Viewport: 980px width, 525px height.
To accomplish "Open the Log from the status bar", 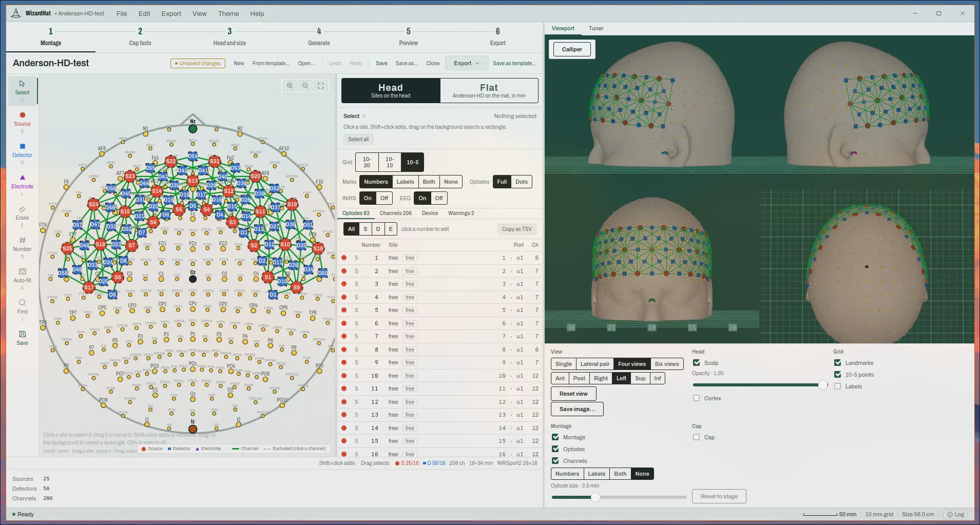I will [956, 514].
